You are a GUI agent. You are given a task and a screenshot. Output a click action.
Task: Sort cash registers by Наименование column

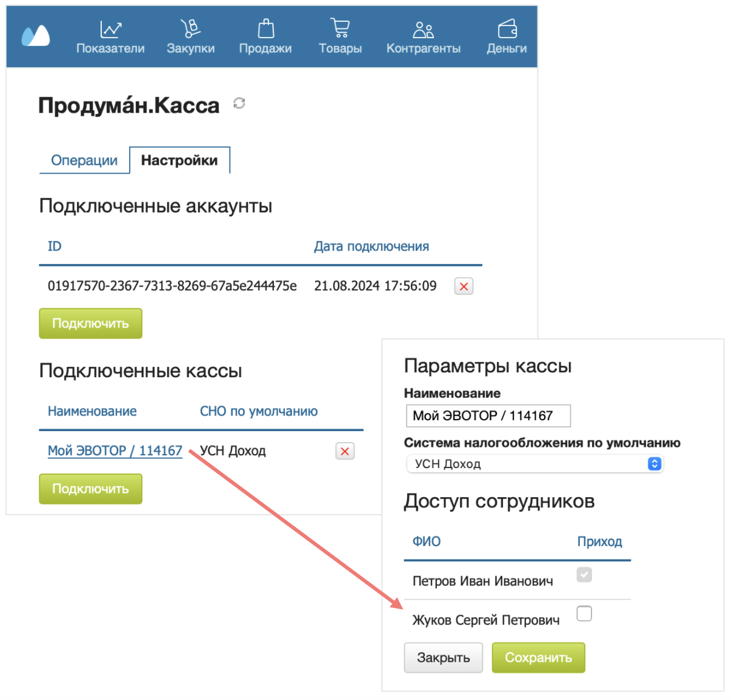click(92, 411)
